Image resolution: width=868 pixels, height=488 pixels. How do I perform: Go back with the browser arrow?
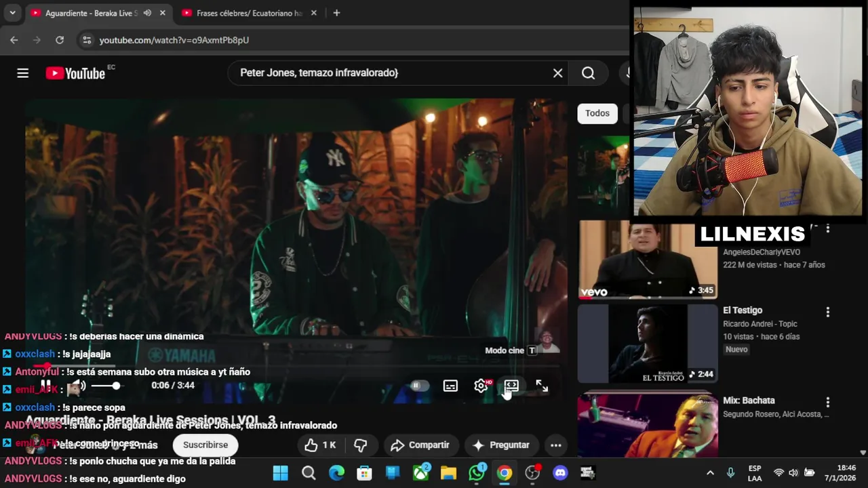click(14, 40)
